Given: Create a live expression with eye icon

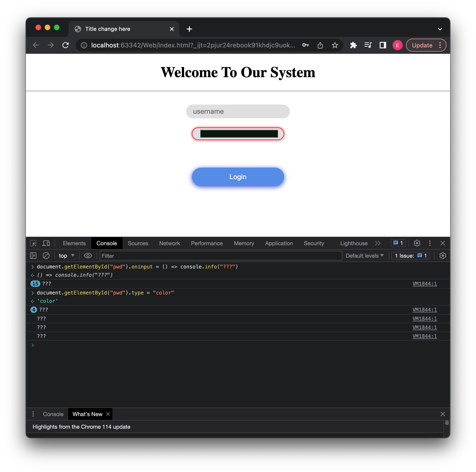Looking at the screenshot, I should click(x=88, y=256).
